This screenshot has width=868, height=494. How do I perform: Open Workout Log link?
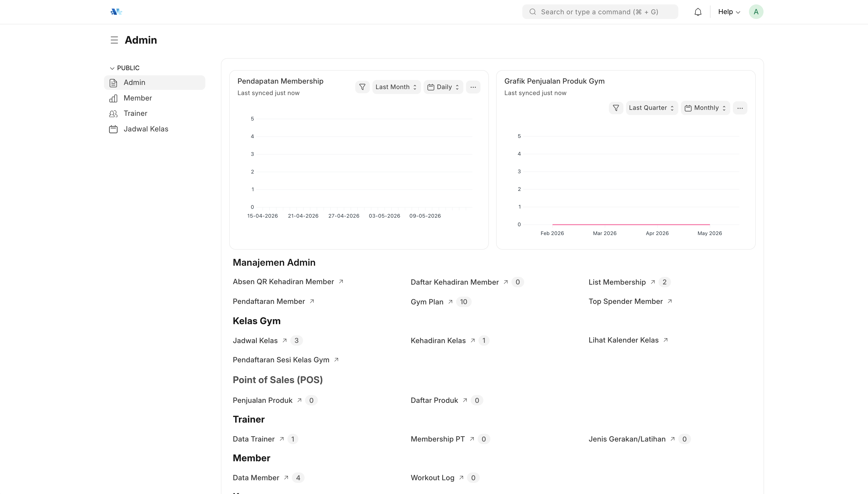coord(432,478)
